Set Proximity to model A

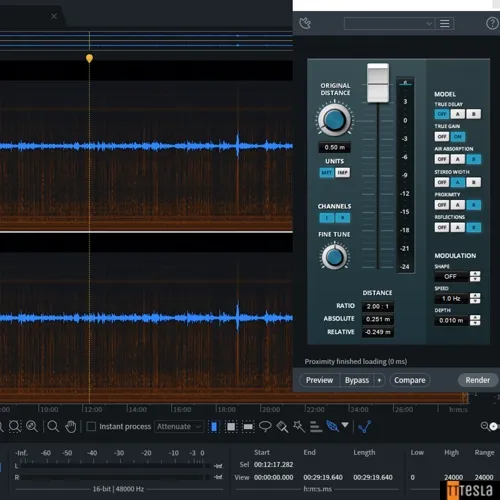point(458,205)
